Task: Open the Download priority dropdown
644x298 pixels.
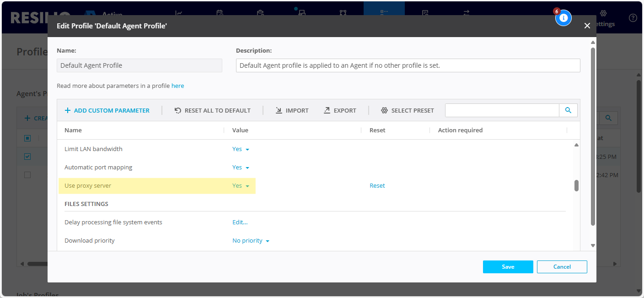Action: [x=250, y=240]
